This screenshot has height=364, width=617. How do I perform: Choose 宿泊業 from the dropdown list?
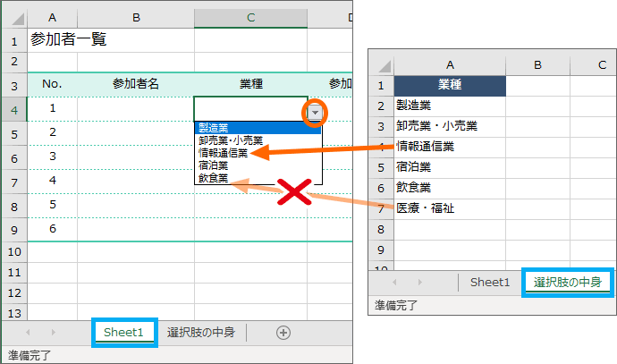coord(258,165)
